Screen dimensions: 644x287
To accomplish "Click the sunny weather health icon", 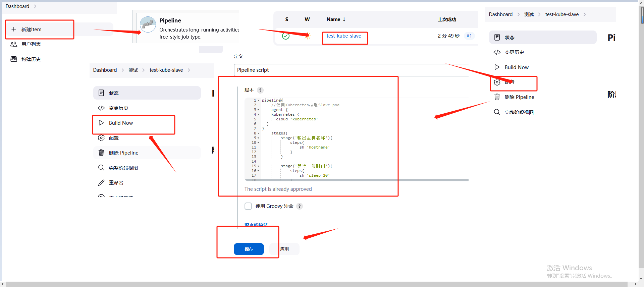I will tap(307, 36).
